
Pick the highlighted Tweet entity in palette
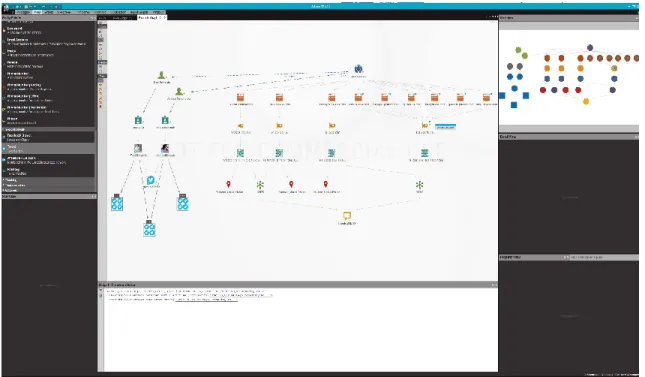click(48, 149)
